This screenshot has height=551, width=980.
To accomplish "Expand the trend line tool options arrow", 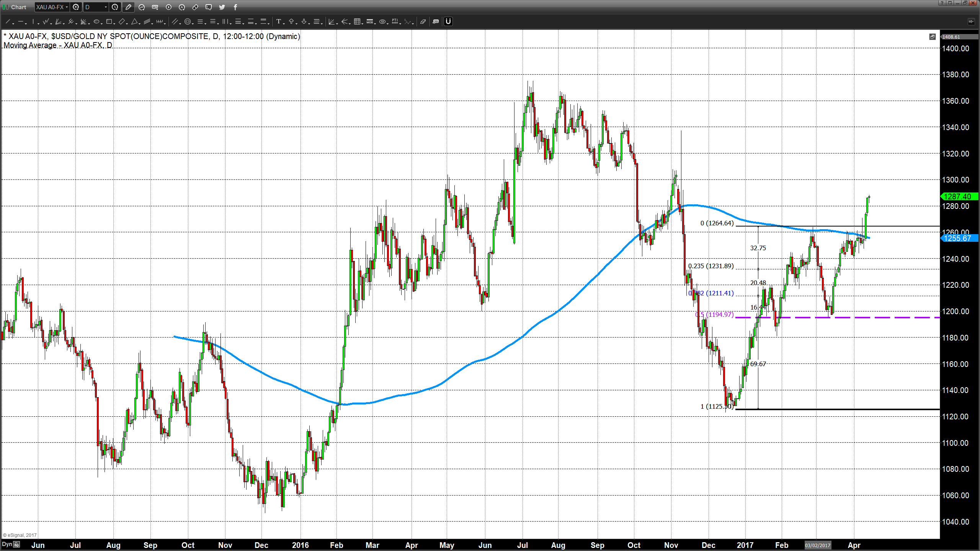I will [x=14, y=24].
